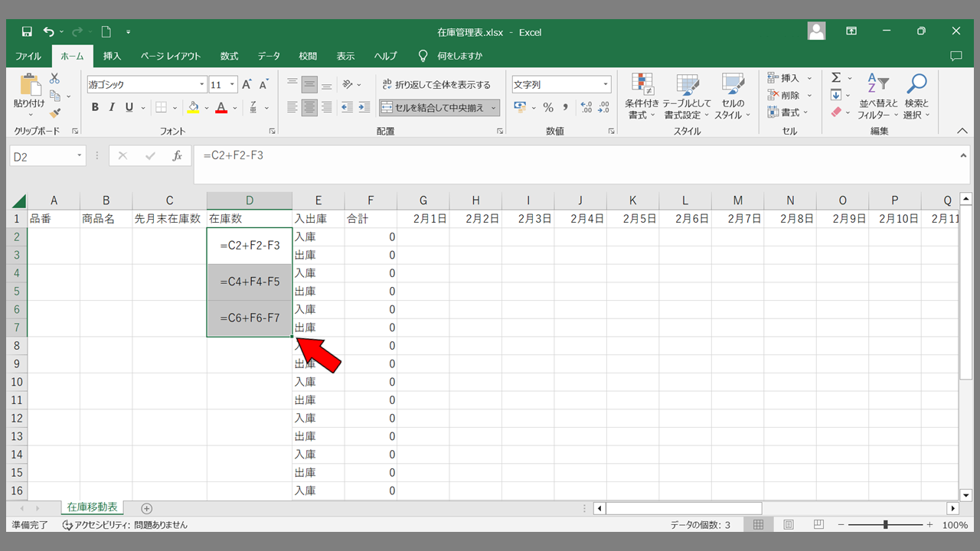Screen dimensions: 980x551
Task: Increase font size with large A
Action: (x=247, y=84)
